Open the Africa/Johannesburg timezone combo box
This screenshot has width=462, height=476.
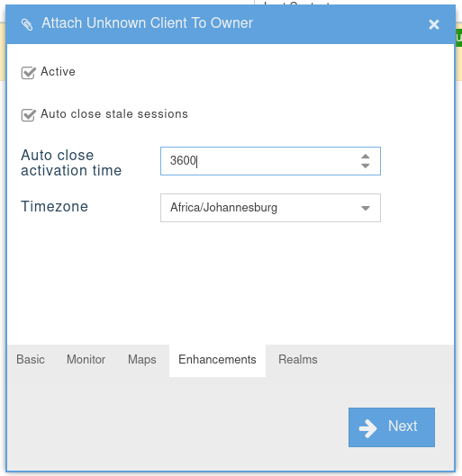[270, 208]
